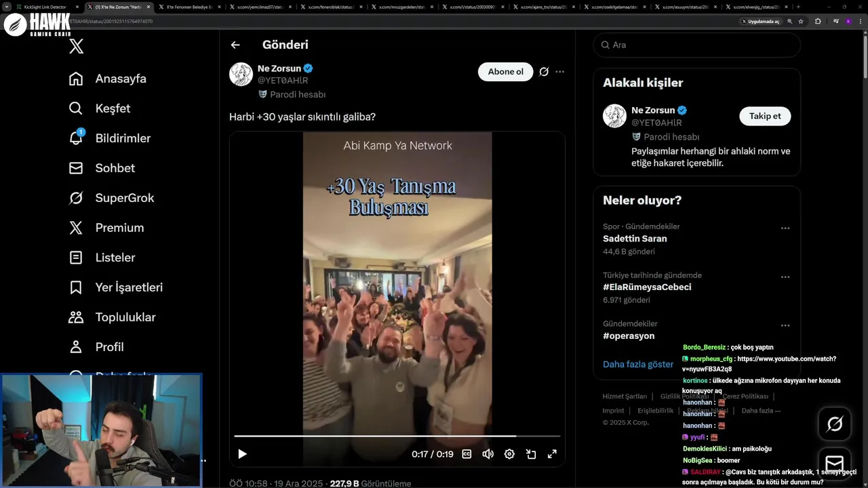Open Topluluklar communities
This screenshot has height=488, width=868.
(113, 317)
